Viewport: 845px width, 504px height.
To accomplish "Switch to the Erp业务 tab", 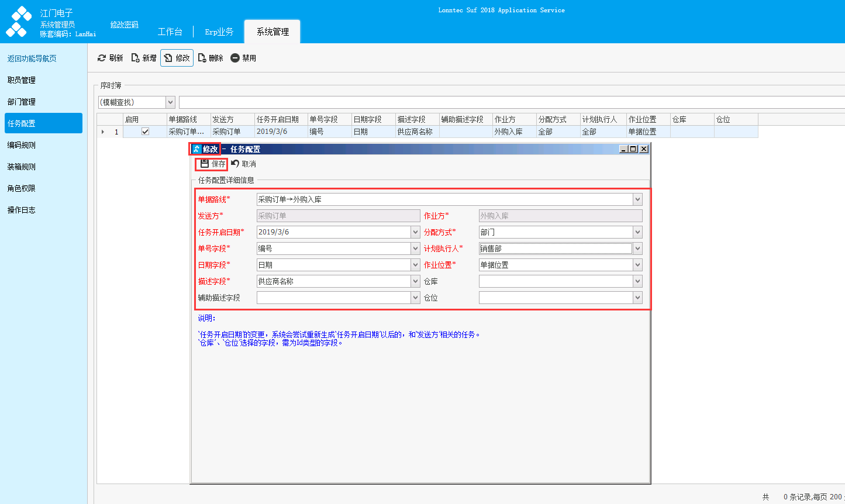I will pyautogui.click(x=219, y=32).
